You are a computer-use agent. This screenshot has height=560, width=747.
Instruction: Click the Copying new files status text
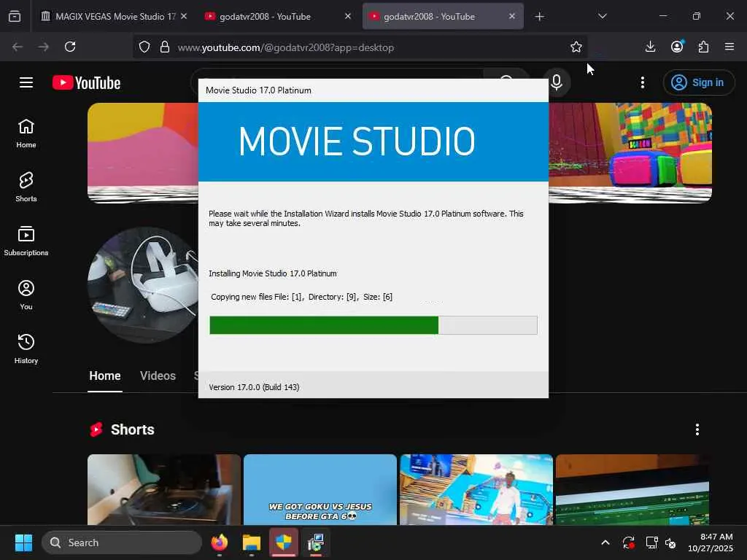(x=301, y=297)
